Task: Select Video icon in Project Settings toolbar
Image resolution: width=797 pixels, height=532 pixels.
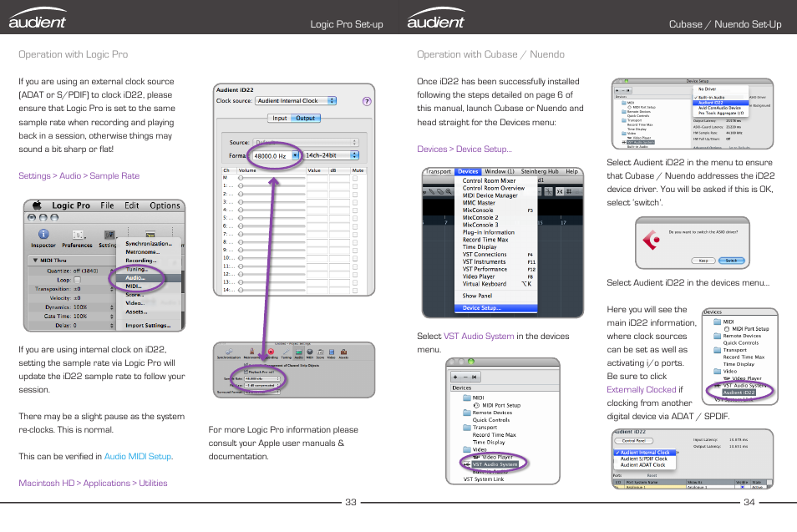Action: point(332,352)
